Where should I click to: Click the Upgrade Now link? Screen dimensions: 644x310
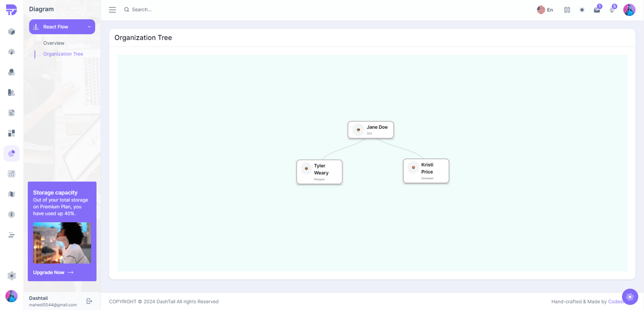tap(53, 272)
